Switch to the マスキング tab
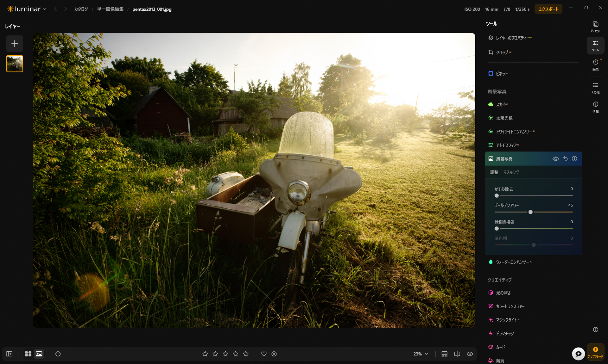 pos(511,172)
